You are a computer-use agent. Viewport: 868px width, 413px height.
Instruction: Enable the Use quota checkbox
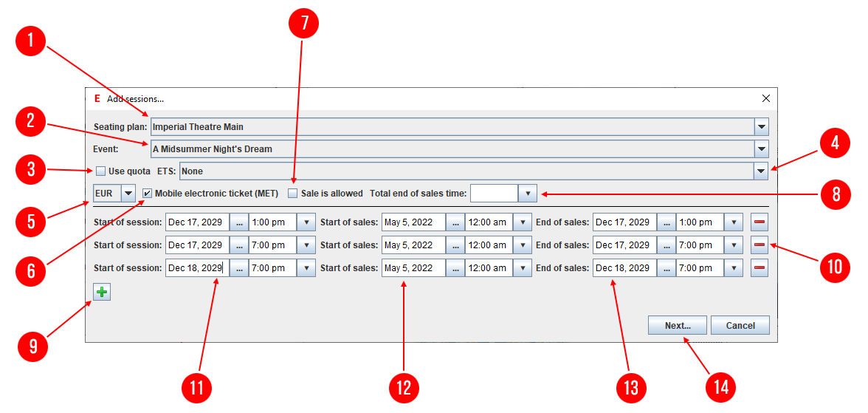(100, 171)
